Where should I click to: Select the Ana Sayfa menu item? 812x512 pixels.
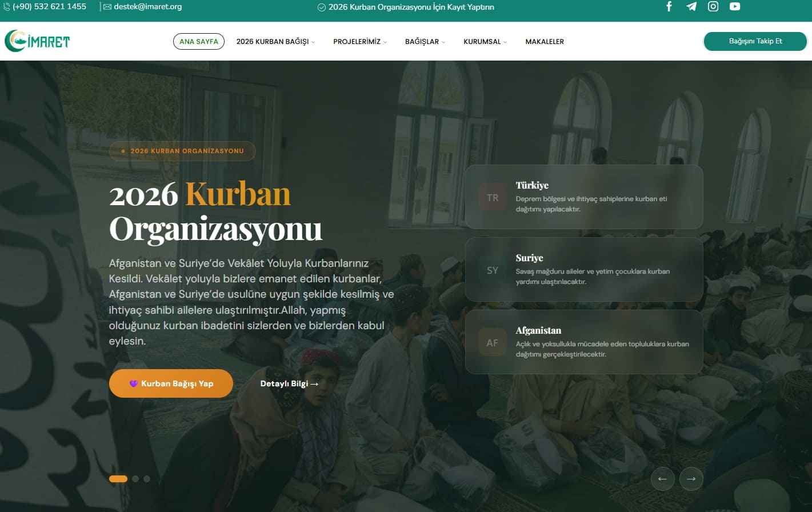199,42
